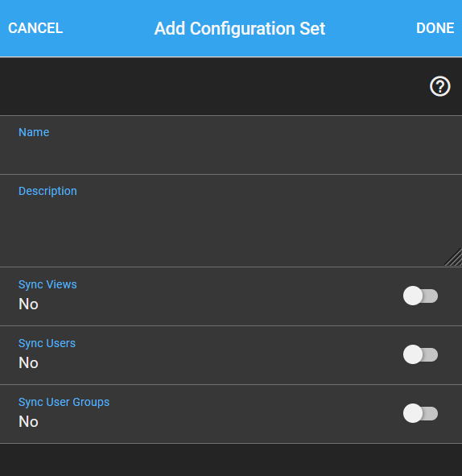The width and height of the screenshot is (462, 476).
Task: Toggle the Sync User Groups switch
Action: click(x=420, y=413)
